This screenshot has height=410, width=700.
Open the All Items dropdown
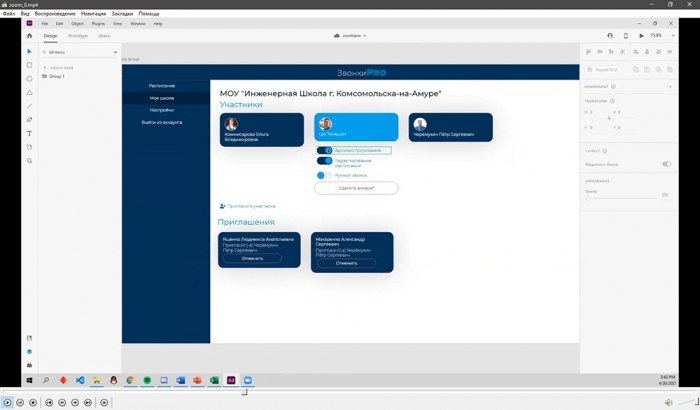tap(82, 52)
